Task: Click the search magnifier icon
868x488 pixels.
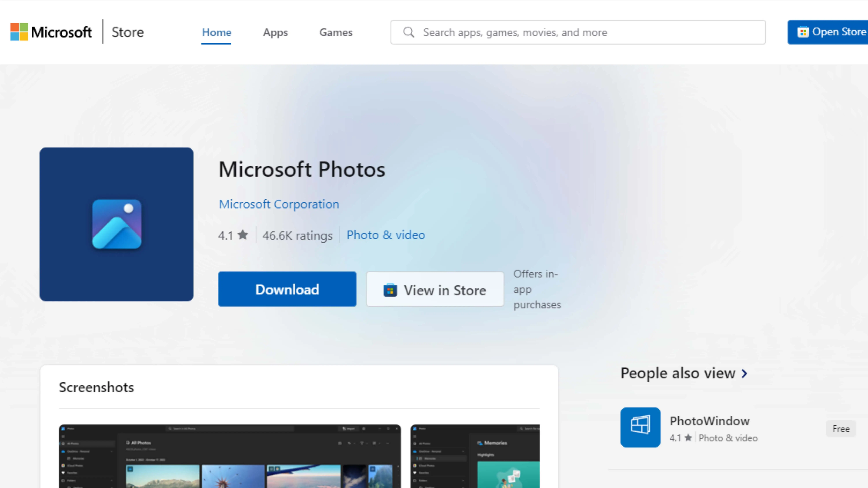Action: coord(409,32)
